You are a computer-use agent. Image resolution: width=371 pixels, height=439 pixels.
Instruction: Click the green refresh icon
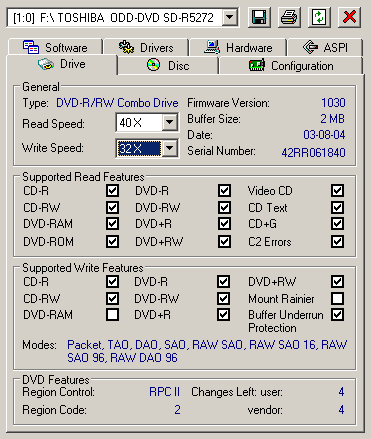pyautogui.click(x=319, y=17)
